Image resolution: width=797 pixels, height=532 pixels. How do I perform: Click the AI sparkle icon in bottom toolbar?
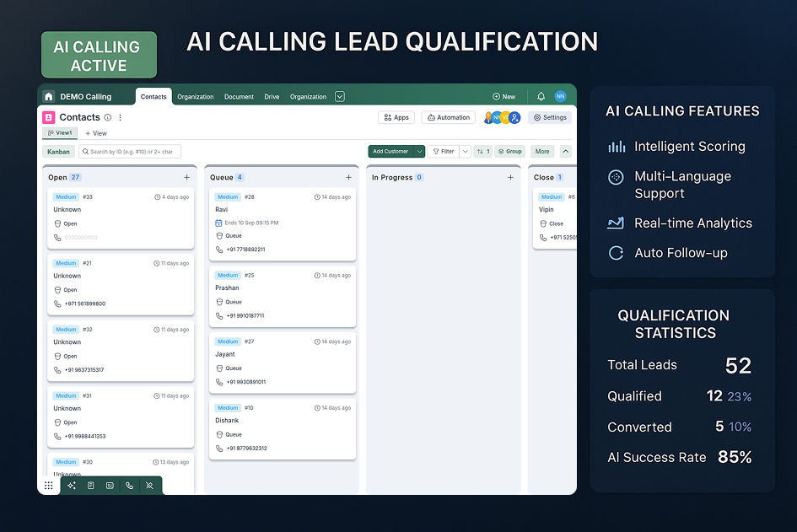pos(72,486)
